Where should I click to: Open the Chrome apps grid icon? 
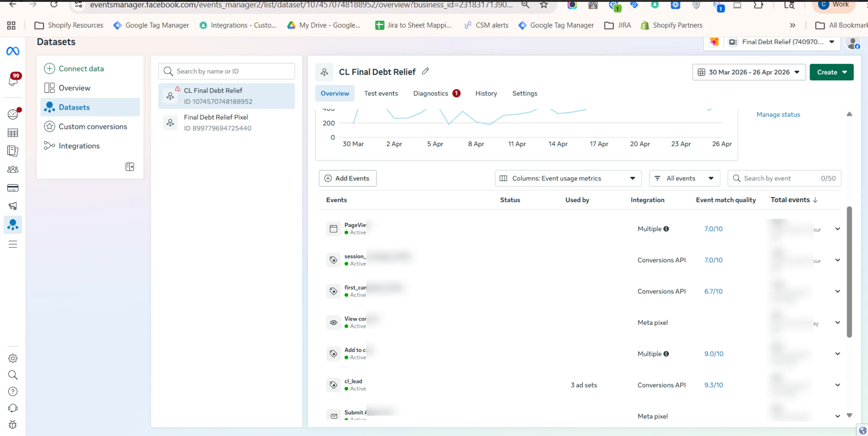(x=11, y=25)
